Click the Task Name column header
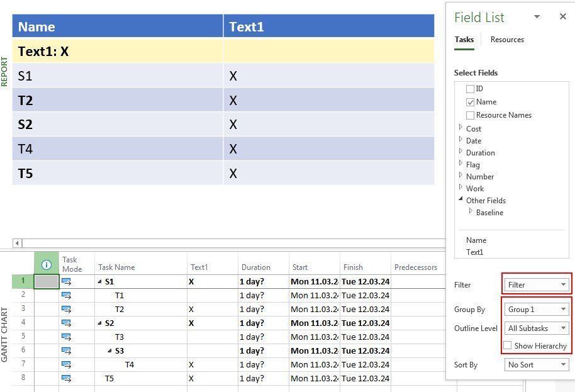575x392 pixels. coord(116,267)
